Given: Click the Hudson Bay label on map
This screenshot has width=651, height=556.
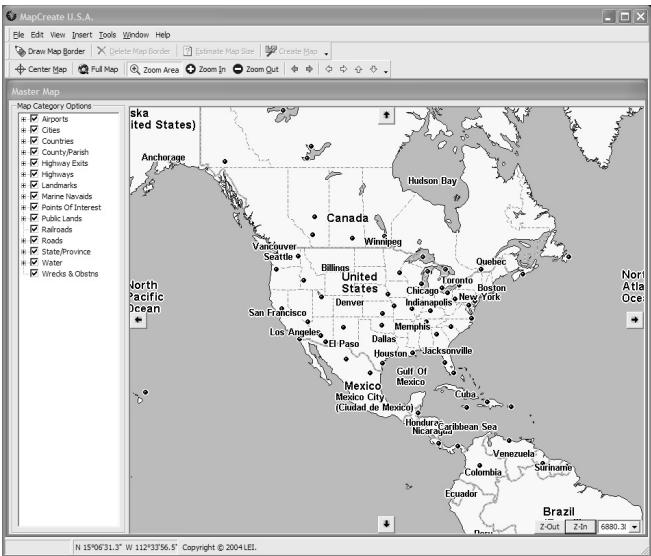Looking at the screenshot, I should pyautogui.click(x=432, y=181).
